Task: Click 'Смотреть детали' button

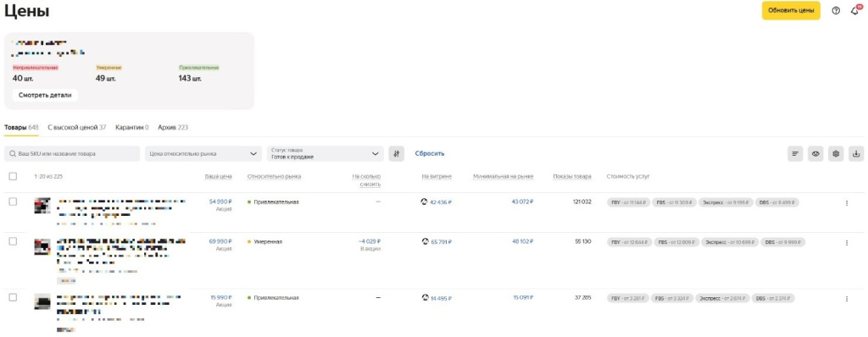Action: coord(45,95)
